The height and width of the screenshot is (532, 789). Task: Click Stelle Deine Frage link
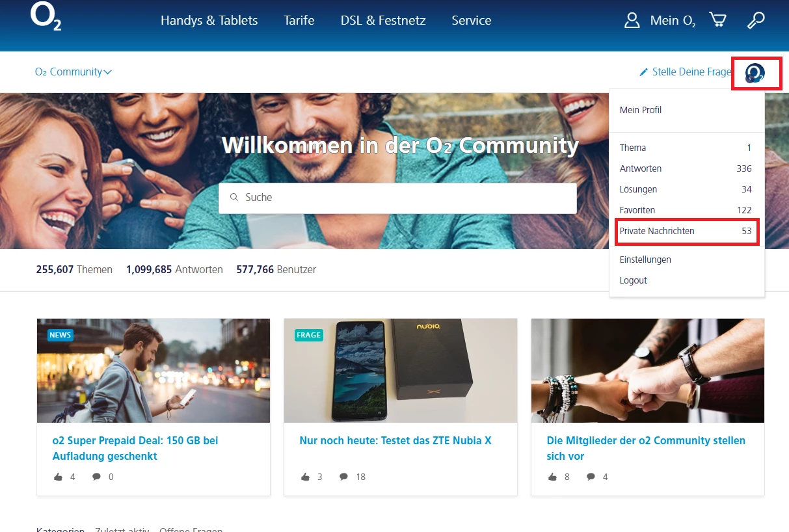point(691,72)
